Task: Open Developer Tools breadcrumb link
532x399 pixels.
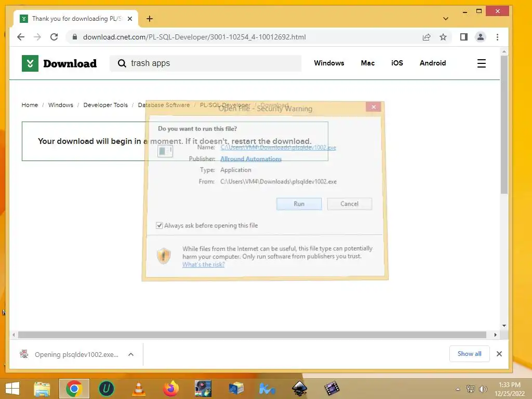Action: (105, 105)
